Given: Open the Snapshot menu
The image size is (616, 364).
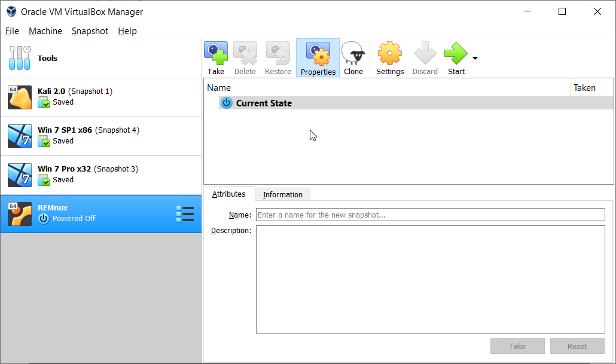Looking at the screenshot, I should pos(90,30).
